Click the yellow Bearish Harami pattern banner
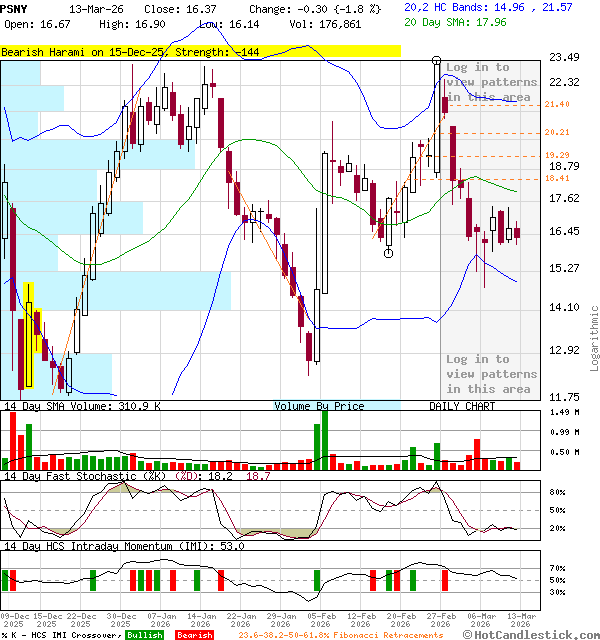The height and width of the screenshot is (640, 600). pyautogui.click(x=200, y=51)
